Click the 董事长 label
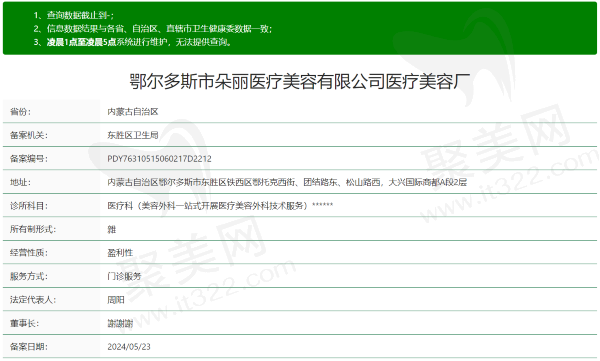 click(24, 323)
